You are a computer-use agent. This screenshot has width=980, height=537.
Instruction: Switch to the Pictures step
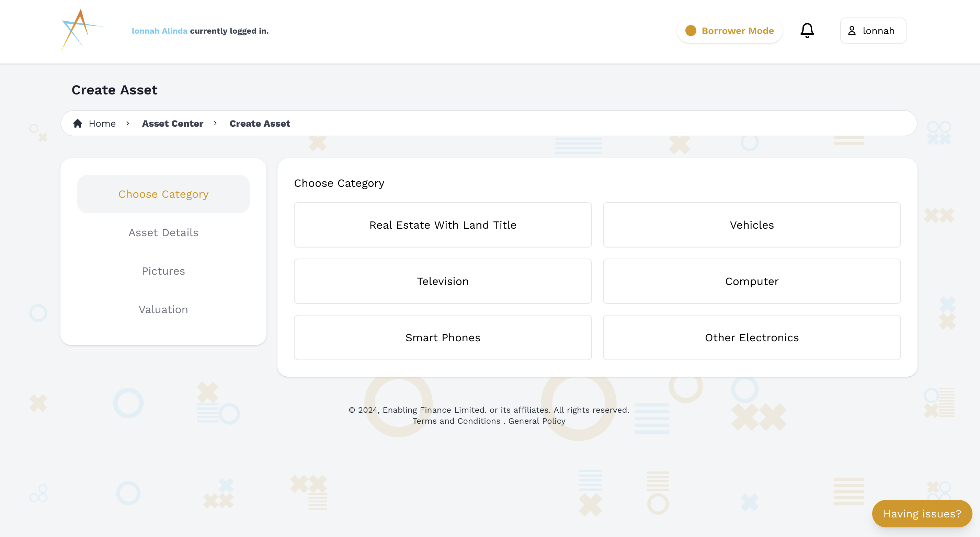coord(163,271)
